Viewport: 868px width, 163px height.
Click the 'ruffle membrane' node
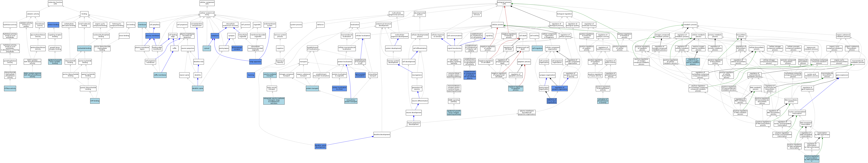[x=160, y=75]
